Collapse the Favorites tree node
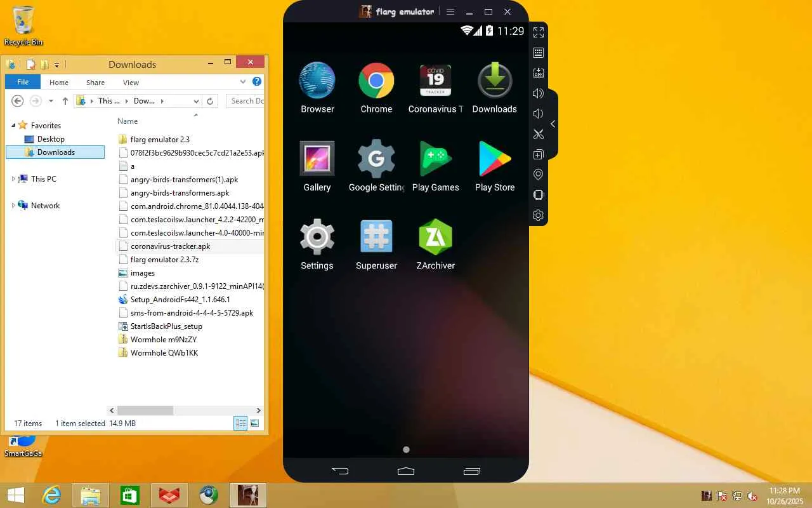The image size is (812, 508). pyautogui.click(x=13, y=125)
